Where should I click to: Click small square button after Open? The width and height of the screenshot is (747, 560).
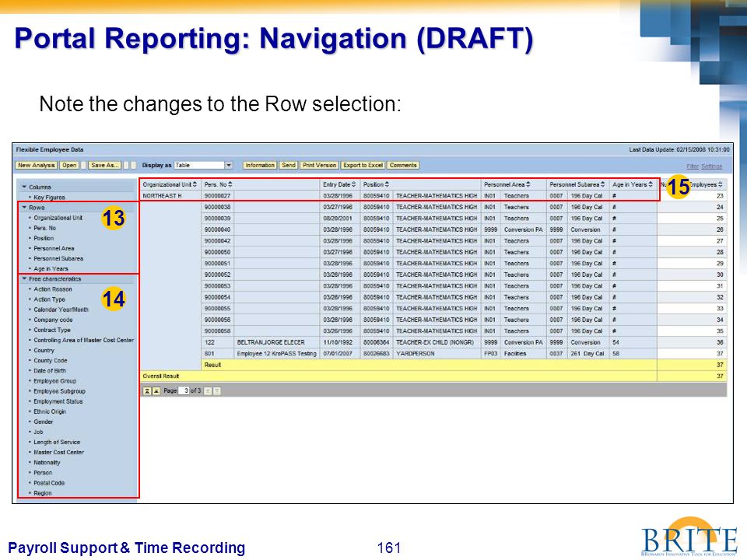click(x=83, y=165)
